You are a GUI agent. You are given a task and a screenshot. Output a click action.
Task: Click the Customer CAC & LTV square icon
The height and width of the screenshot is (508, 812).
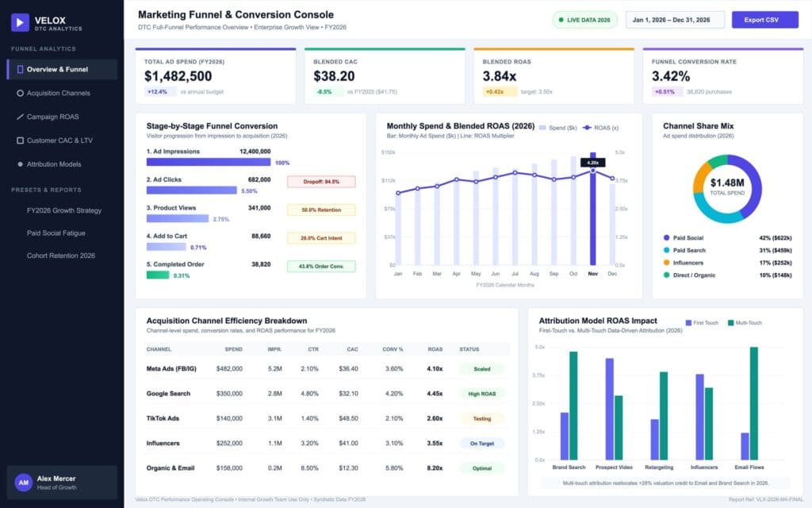click(20, 140)
